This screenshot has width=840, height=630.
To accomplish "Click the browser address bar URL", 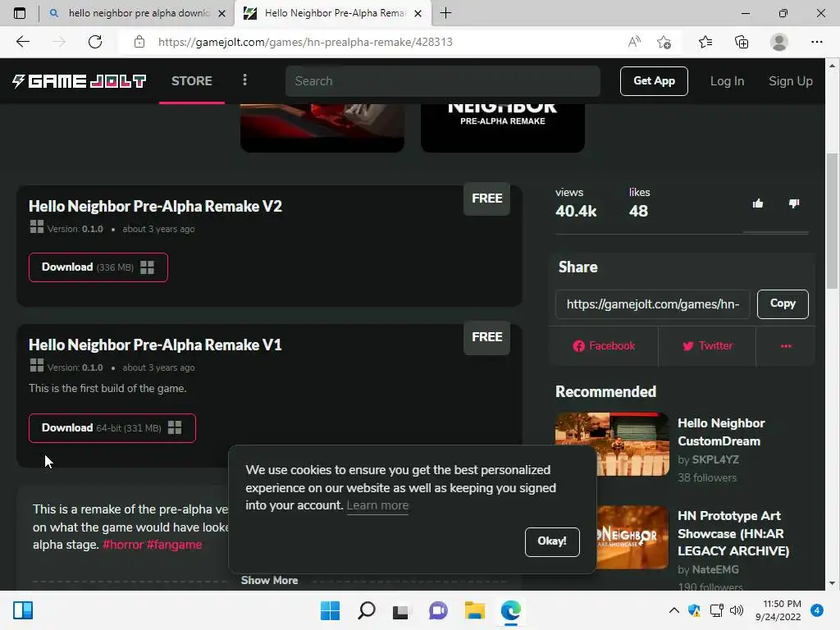I will point(305,42).
